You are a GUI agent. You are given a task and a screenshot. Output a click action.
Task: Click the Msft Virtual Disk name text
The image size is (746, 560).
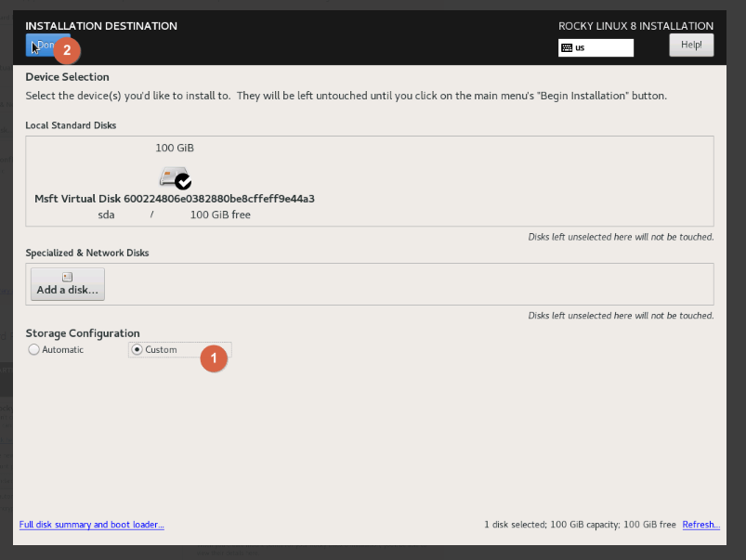(174, 199)
